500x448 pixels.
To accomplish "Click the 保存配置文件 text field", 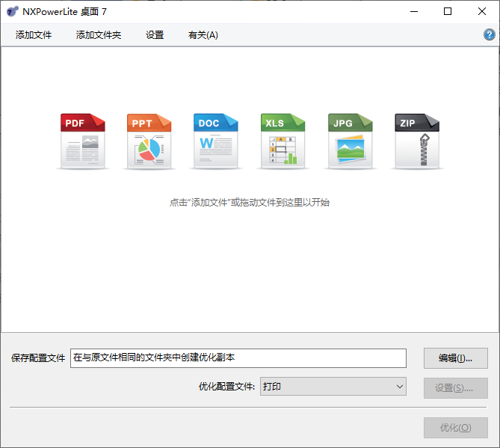I will [238, 358].
